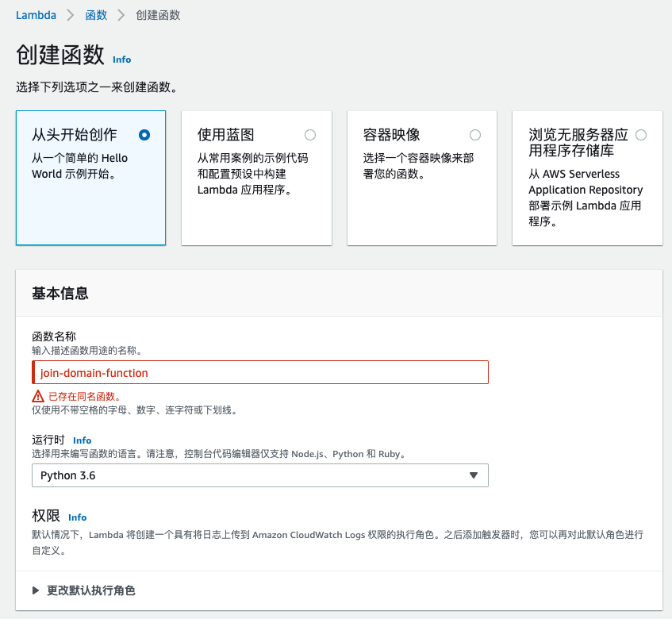Open Info link beside 创建函数 title
The height and width of the screenshot is (619, 672).
coord(121,60)
